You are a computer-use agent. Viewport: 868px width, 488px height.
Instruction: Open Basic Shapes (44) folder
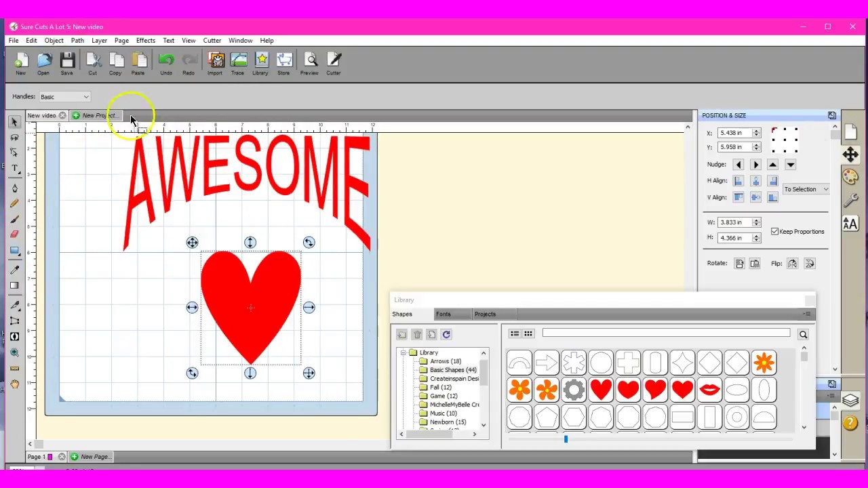pos(452,370)
